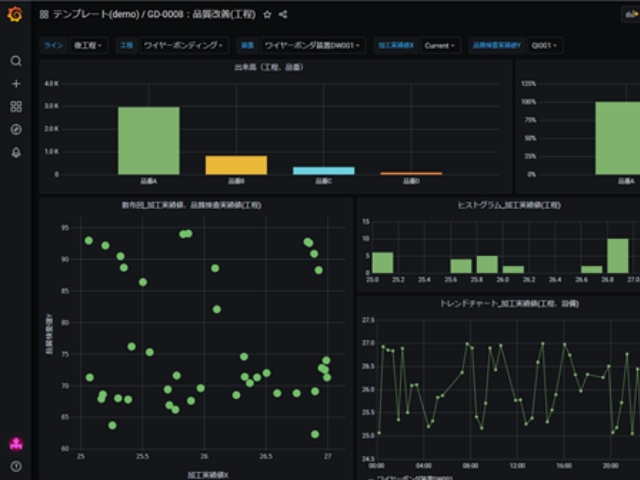The height and width of the screenshot is (480, 640).
Task: Click the トレンドチャート panel title
Action: pos(495,302)
